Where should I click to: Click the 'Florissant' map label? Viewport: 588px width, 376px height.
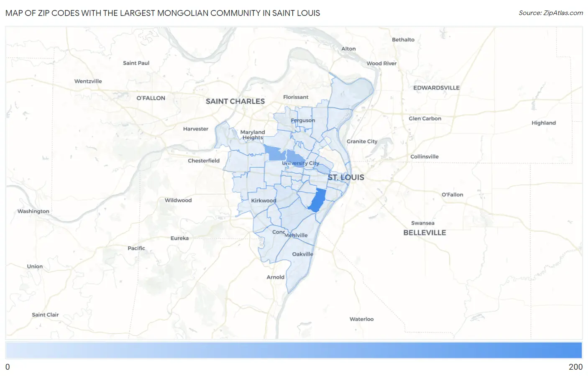point(296,97)
